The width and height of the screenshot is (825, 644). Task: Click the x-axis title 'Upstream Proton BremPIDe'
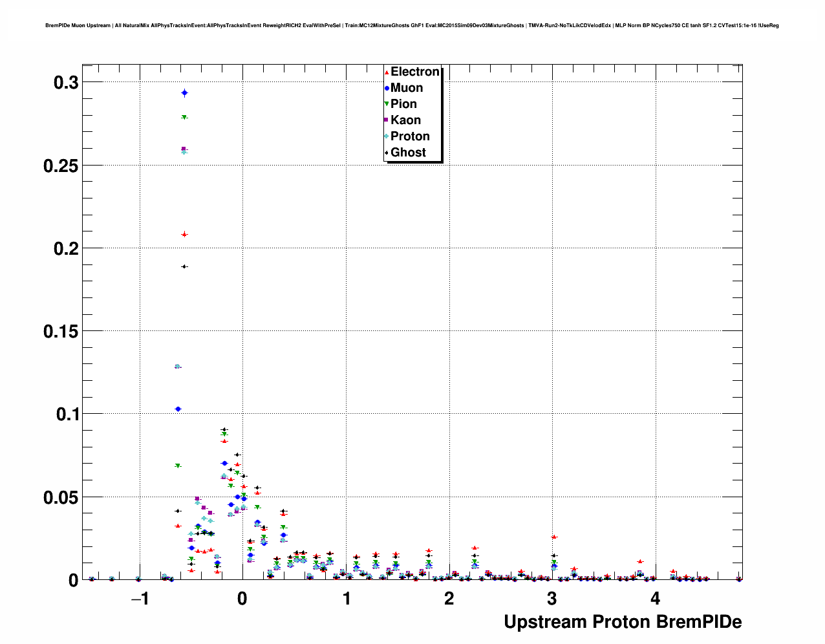(622, 622)
